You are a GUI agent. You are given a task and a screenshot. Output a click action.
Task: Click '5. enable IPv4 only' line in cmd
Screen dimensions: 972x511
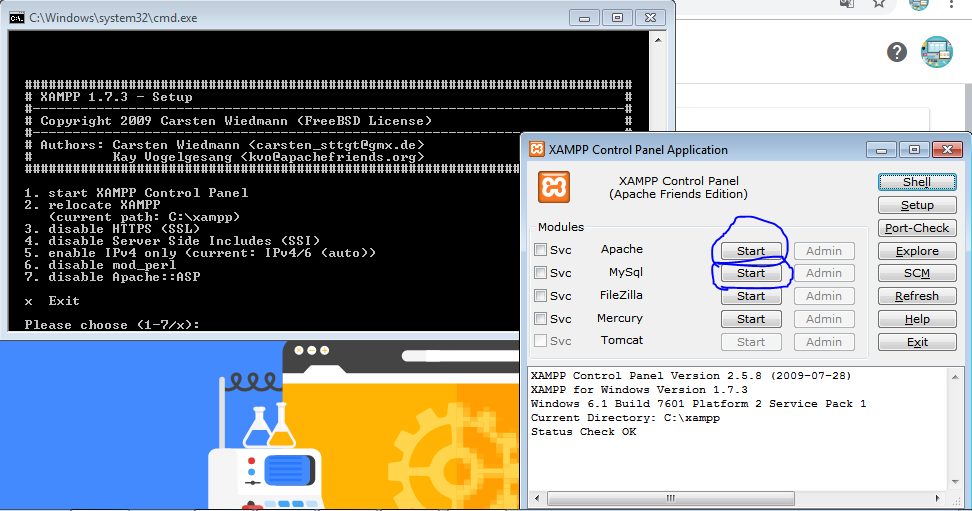(200, 252)
